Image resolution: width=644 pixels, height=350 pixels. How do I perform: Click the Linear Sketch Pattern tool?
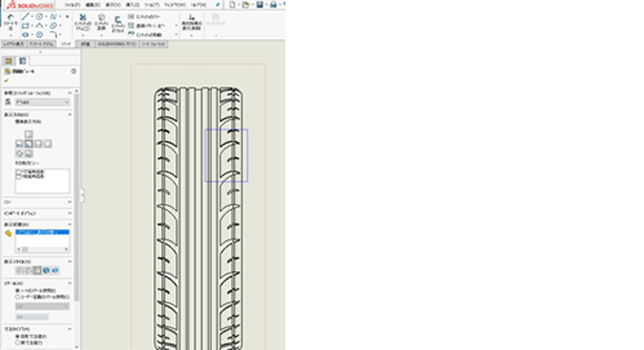[x=146, y=26]
